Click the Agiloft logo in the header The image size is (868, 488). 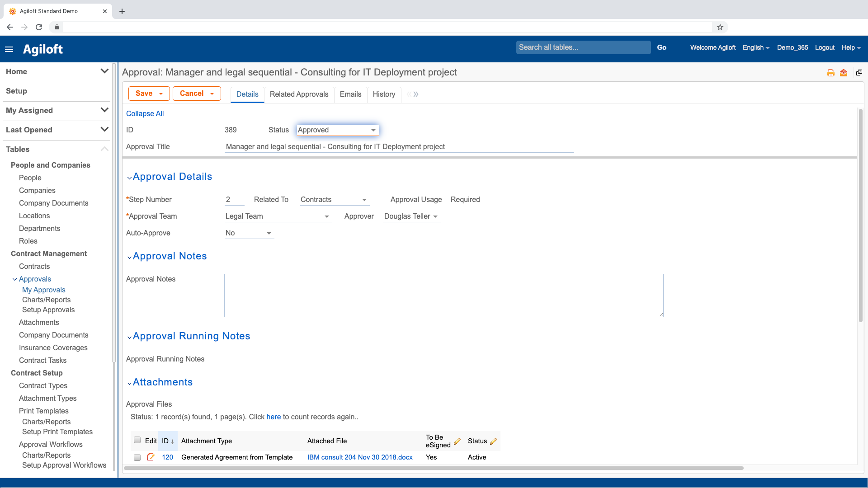click(x=43, y=49)
